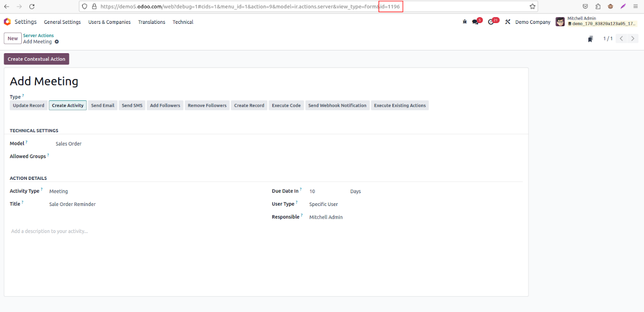644x312 pixels.
Task: Click the wrench and screwdriver tools icon
Action: click(x=508, y=22)
